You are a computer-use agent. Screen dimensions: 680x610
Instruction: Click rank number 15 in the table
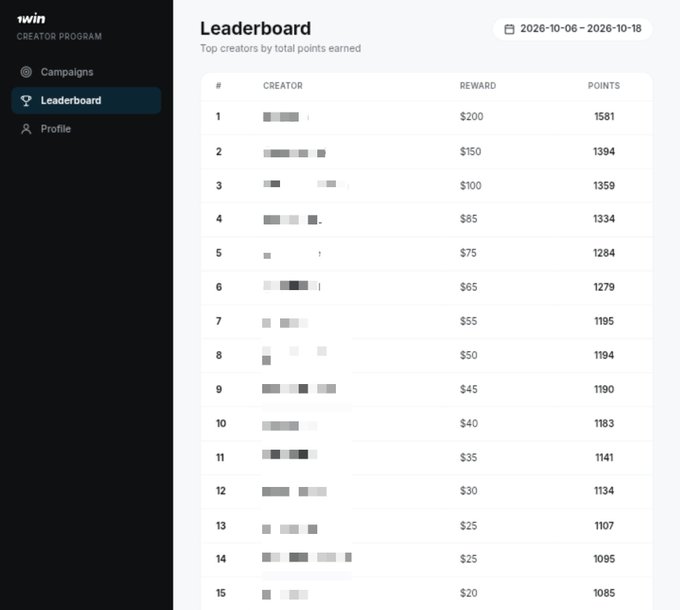[x=221, y=593]
